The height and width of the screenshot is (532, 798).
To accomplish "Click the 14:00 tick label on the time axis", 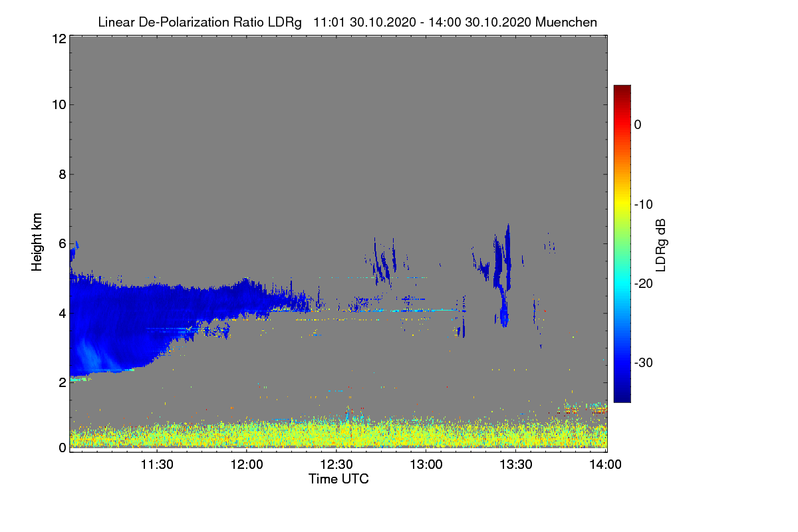I will coord(606,465).
